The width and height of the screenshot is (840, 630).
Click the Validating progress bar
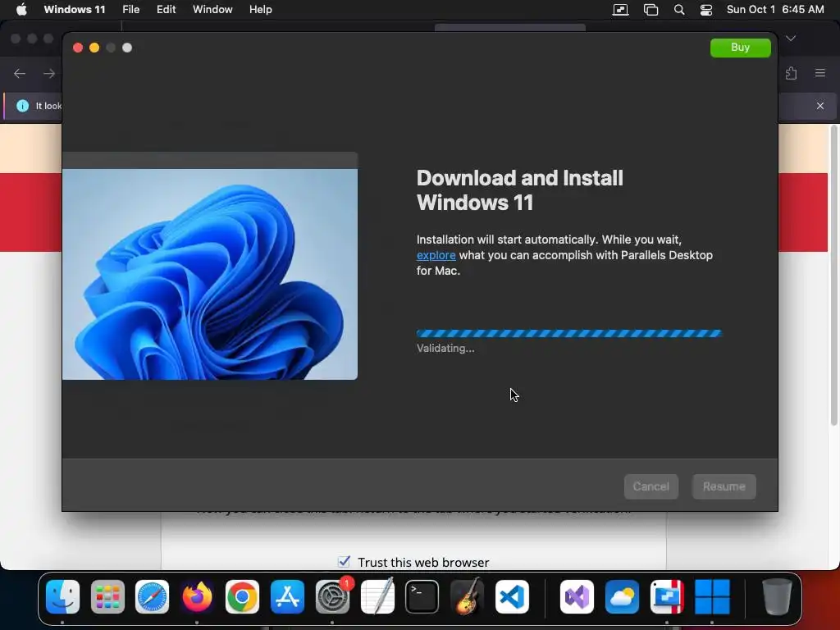coord(569,333)
